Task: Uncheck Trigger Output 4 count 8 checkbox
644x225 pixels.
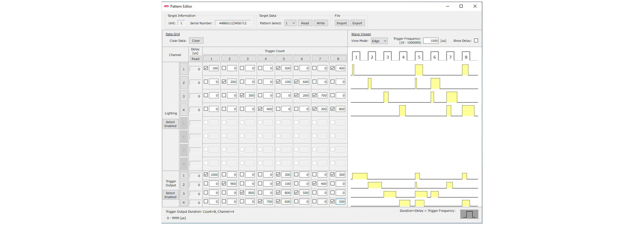Action: point(333,202)
